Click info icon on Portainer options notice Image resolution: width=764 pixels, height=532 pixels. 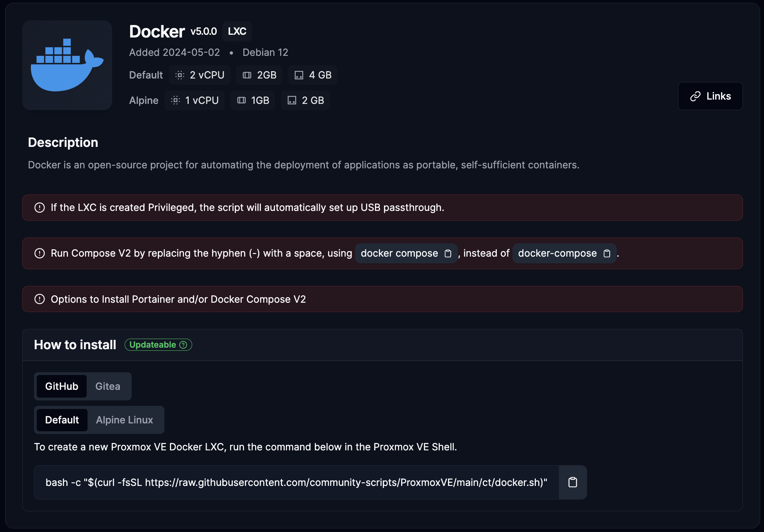39,299
